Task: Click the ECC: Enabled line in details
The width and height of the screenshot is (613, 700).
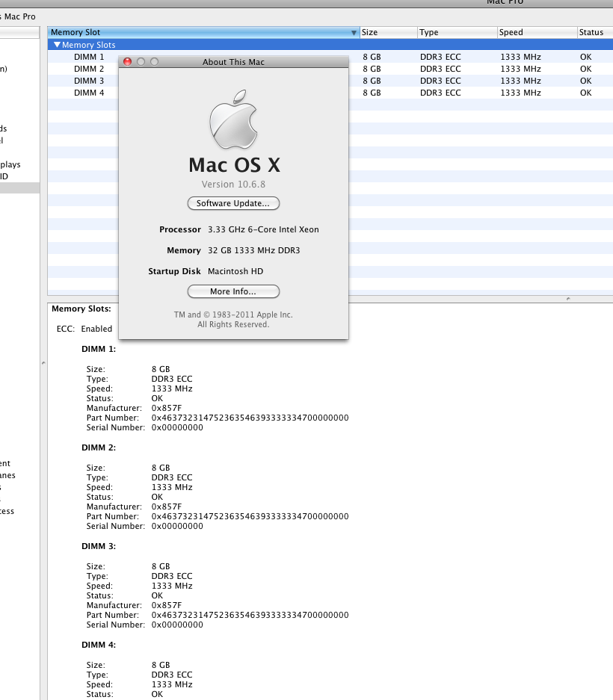Action: pos(84,329)
